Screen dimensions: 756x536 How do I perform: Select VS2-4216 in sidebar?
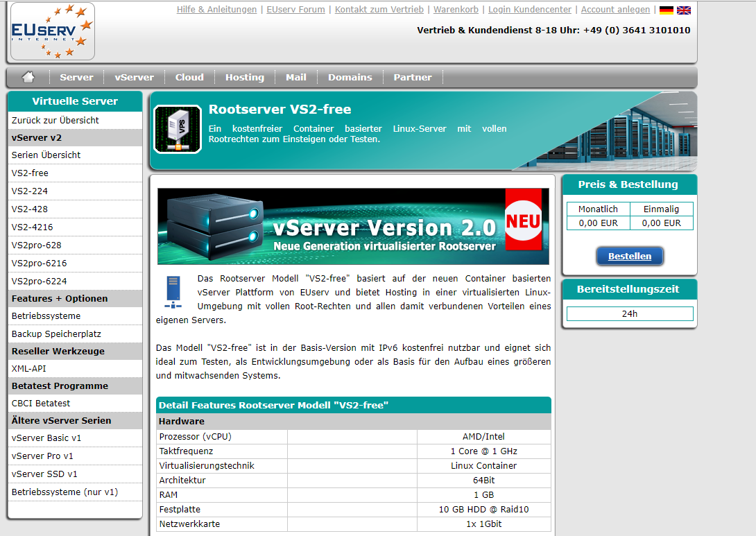[x=75, y=227]
